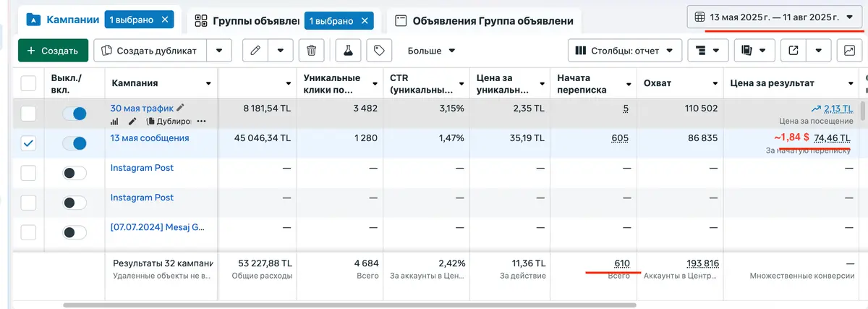
Task: Click the 605 started conversations value
Action: [618, 137]
